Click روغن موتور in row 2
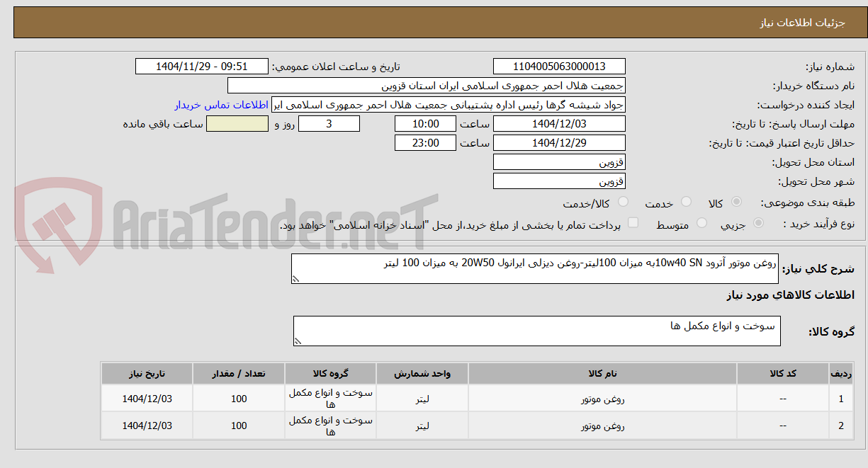Viewport: 868px width, 468px height. (x=603, y=426)
